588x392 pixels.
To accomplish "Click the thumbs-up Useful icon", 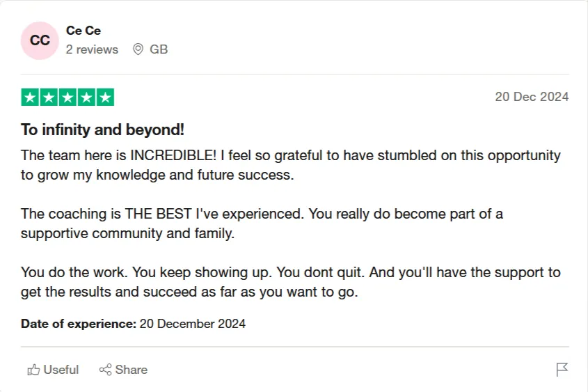I will (x=33, y=370).
